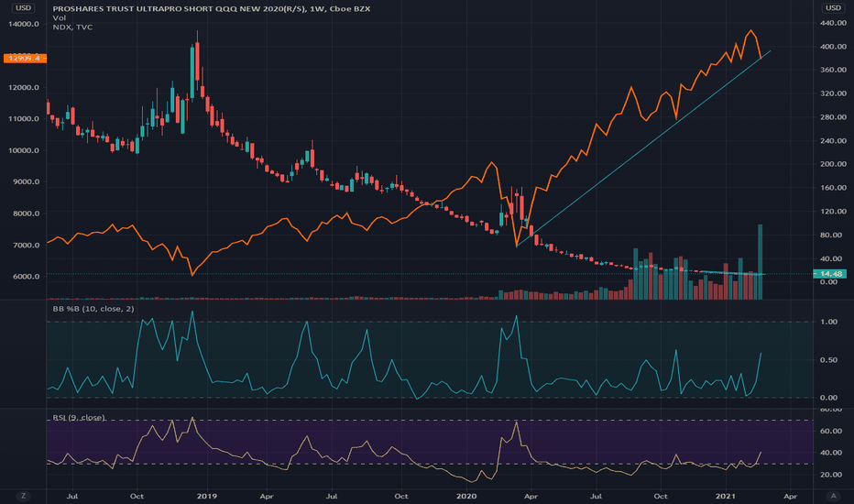The height and width of the screenshot is (504, 854).
Task: Open the RSI (9, close) indicator label
Action: [x=79, y=417]
